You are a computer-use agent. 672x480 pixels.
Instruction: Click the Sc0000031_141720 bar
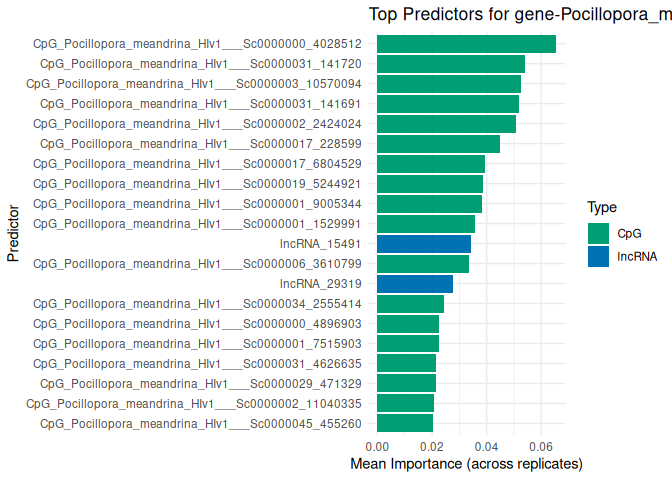(x=451, y=64)
